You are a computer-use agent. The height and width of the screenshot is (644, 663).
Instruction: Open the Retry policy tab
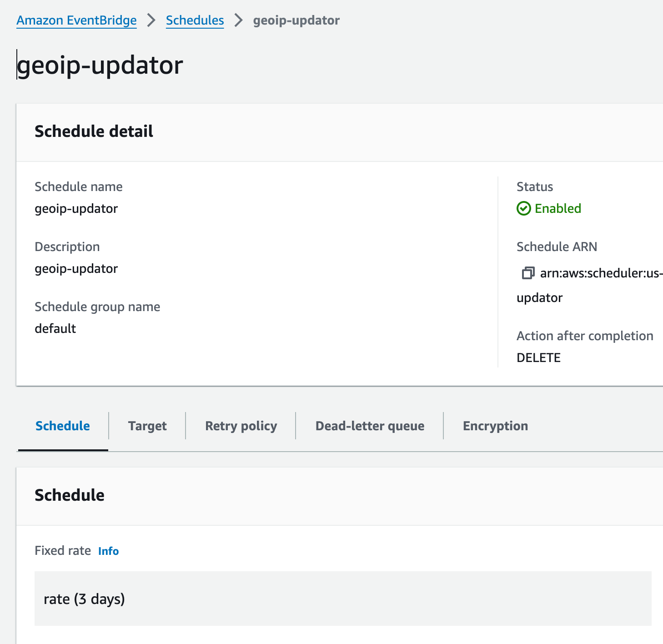241,426
